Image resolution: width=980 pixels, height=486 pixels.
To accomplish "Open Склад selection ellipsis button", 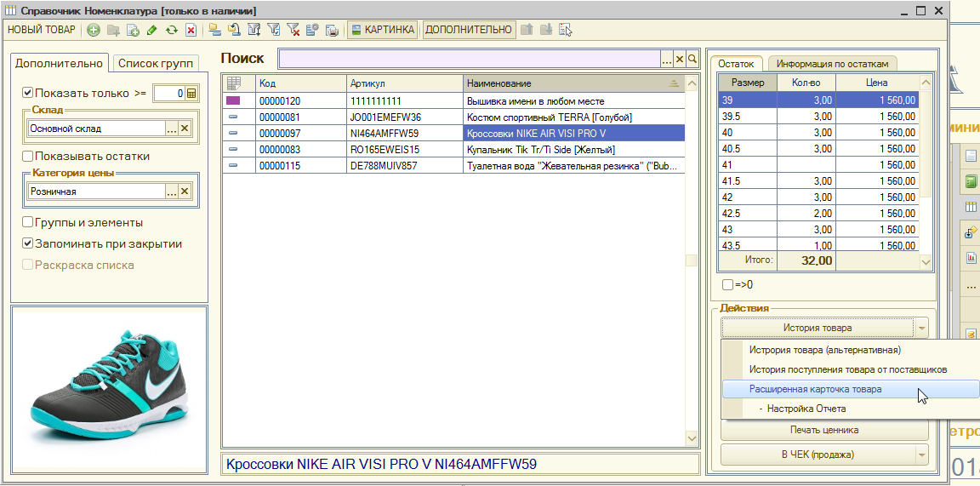I will click(172, 129).
